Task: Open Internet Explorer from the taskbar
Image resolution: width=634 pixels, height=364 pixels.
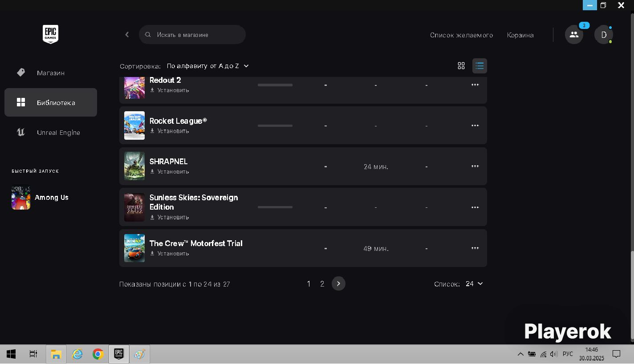Action: (x=77, y=354)
